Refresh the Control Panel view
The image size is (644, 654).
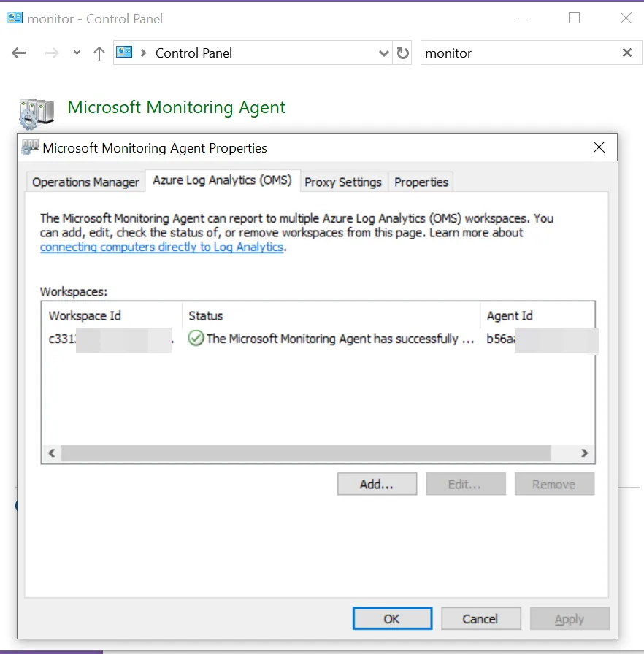click(402, 53)
